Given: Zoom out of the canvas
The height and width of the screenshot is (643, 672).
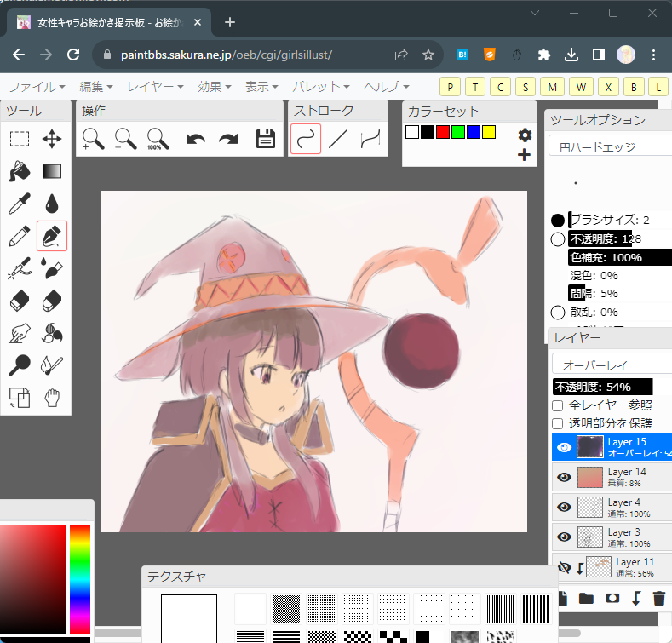Looking at the screenshot, I should 125,139.
